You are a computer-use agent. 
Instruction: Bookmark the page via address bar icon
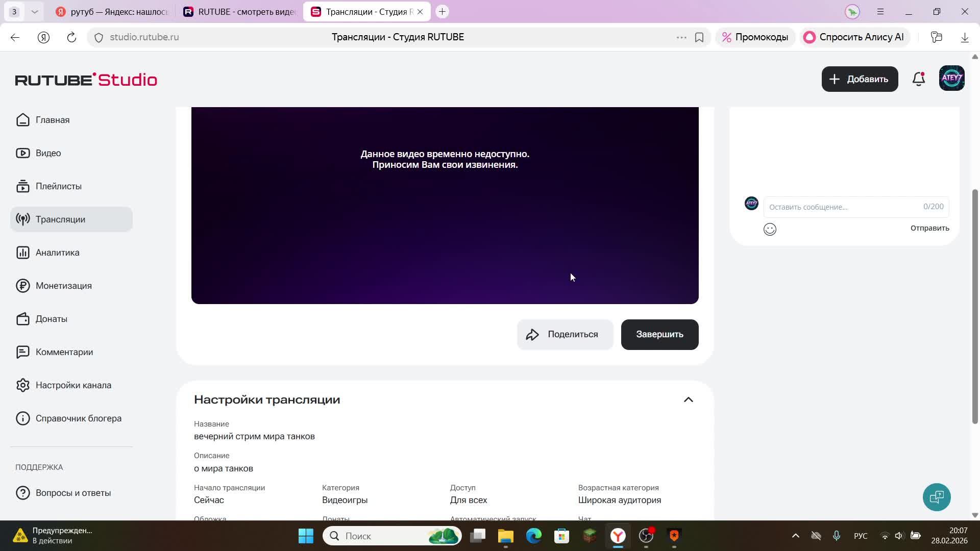(699, 37)
